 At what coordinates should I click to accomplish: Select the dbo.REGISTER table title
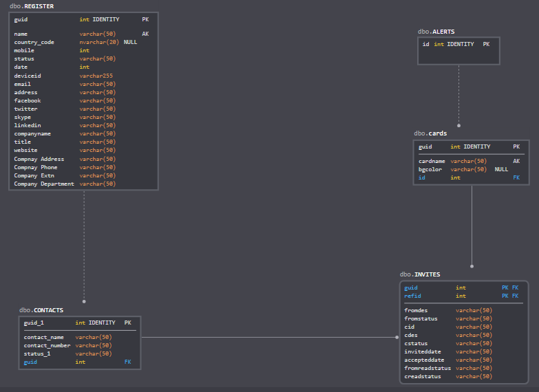coord(32,6)
